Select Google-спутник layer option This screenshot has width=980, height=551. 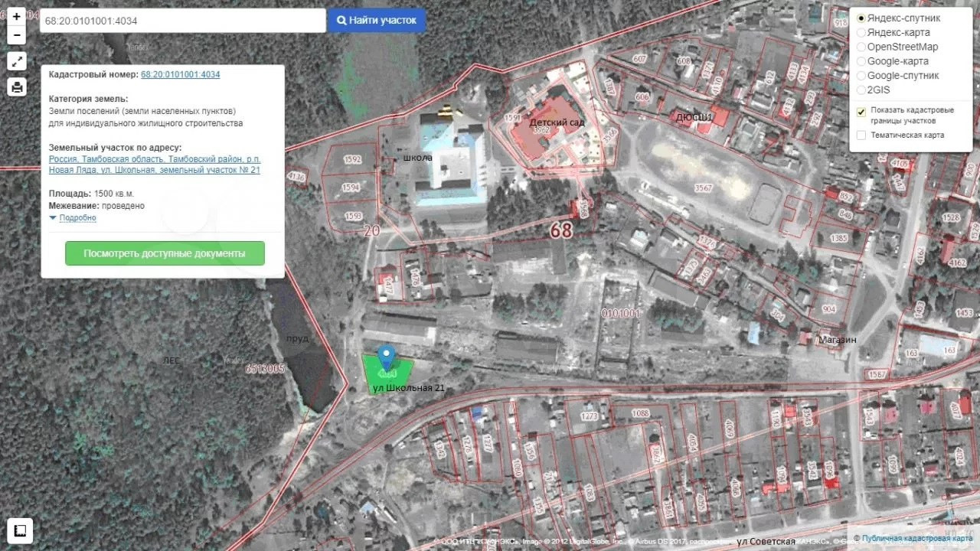point(861,76)
